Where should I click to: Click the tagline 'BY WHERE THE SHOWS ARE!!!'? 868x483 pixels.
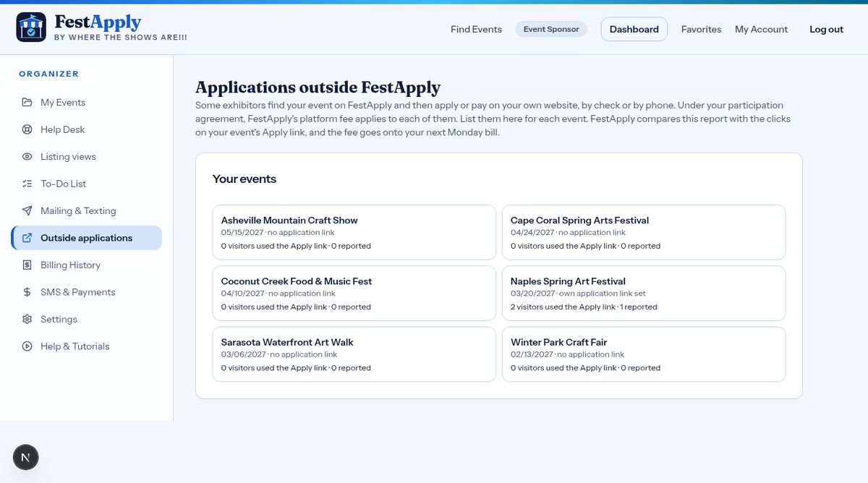click(120, 37)
